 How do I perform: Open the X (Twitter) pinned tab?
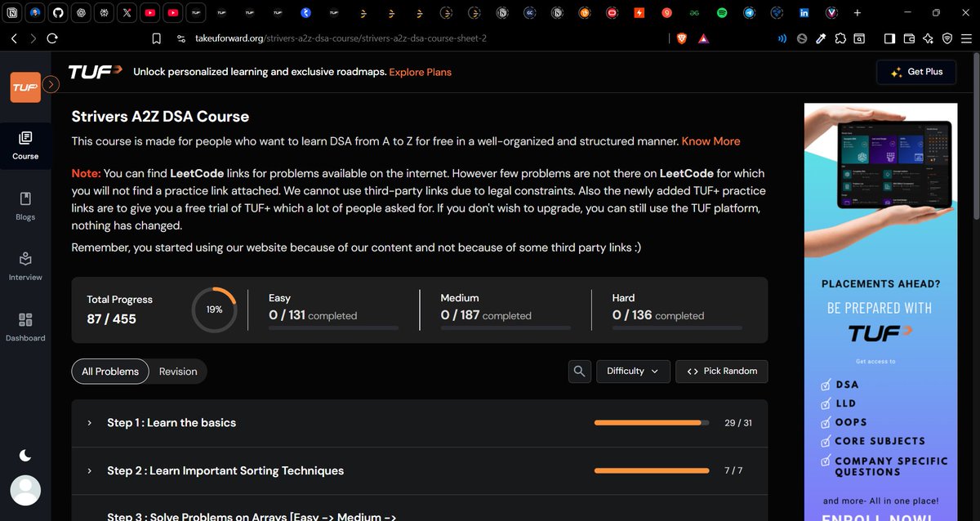(x=127, y=13)
